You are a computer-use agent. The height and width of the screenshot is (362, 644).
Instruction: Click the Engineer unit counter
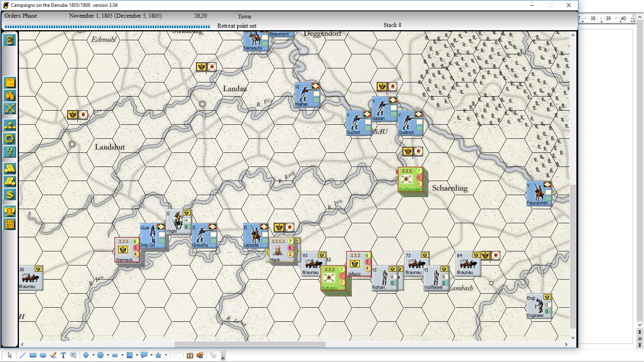point(539,306)
